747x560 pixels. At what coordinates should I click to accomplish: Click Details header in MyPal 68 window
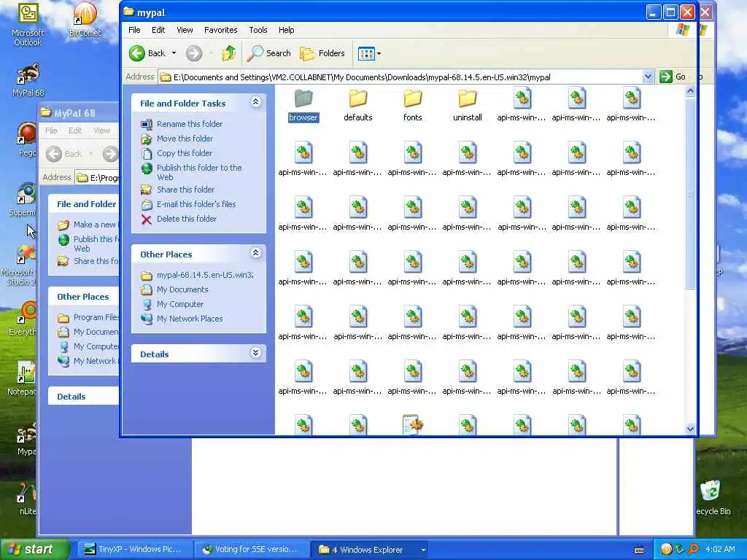tap(71, 397)
